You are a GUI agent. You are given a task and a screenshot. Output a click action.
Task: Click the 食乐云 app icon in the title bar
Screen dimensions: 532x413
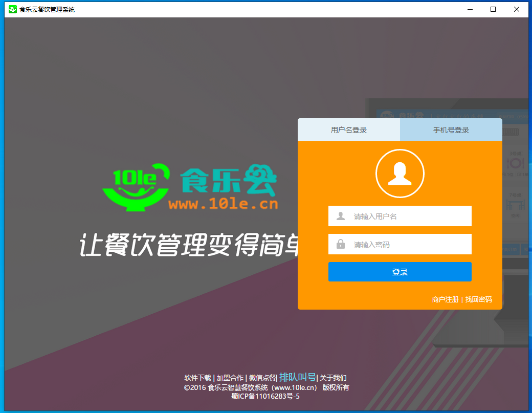pyautogui.click(x=13, y=9)
